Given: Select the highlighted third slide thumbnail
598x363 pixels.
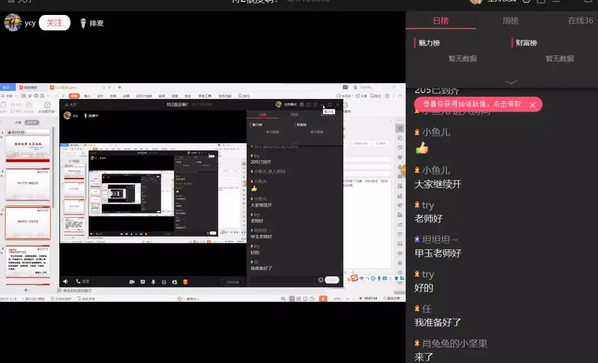Looking at the screenshot, I should click(27, 223).
